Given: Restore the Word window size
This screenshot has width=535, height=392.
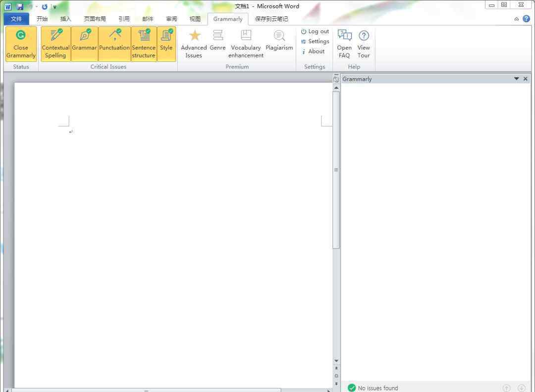Looking at the screenshot, I should click(504, 5).
